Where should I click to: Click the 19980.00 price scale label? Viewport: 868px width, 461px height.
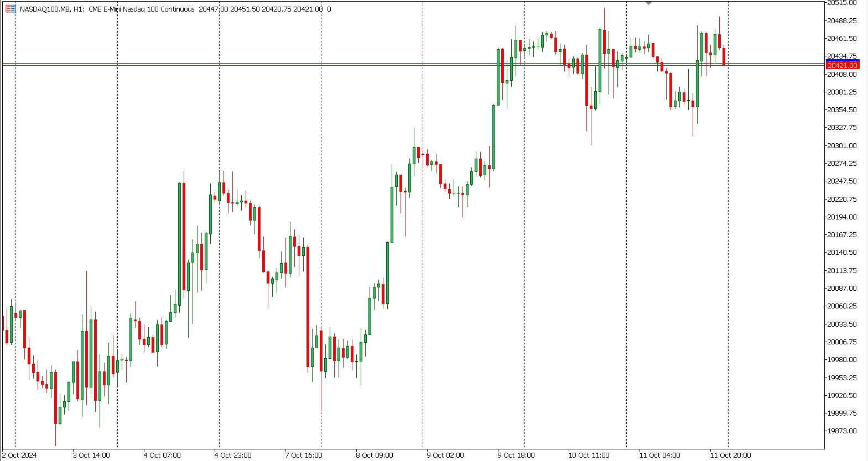[x=841, y=360]
